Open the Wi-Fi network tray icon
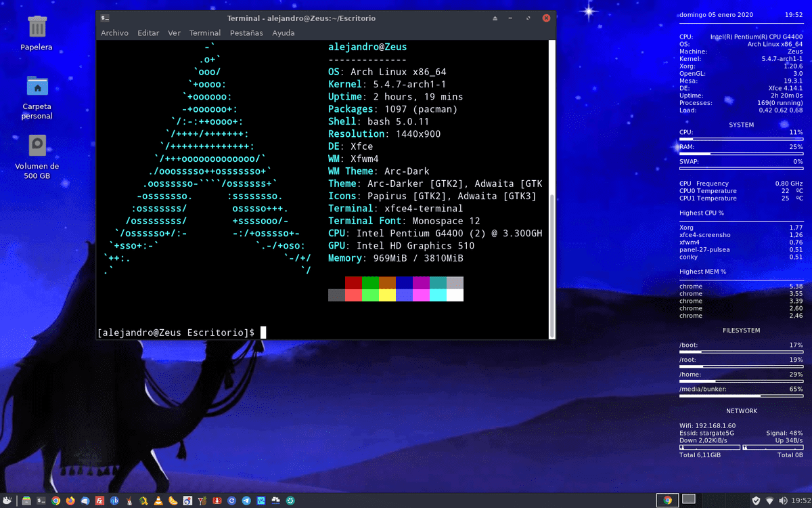Viewport: 812px width, 508px height. tap(769, 501)
